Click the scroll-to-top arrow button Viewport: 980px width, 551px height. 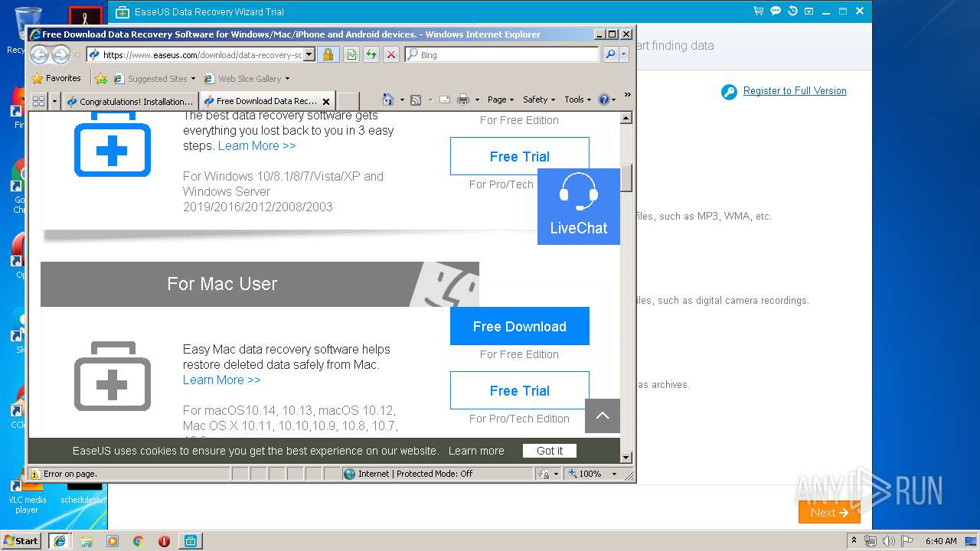click(x=603, y=416)
